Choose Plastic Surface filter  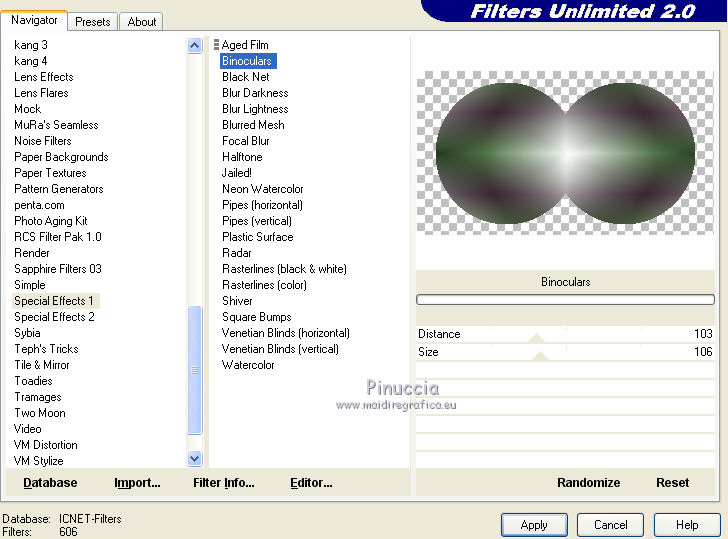point(258,237)
